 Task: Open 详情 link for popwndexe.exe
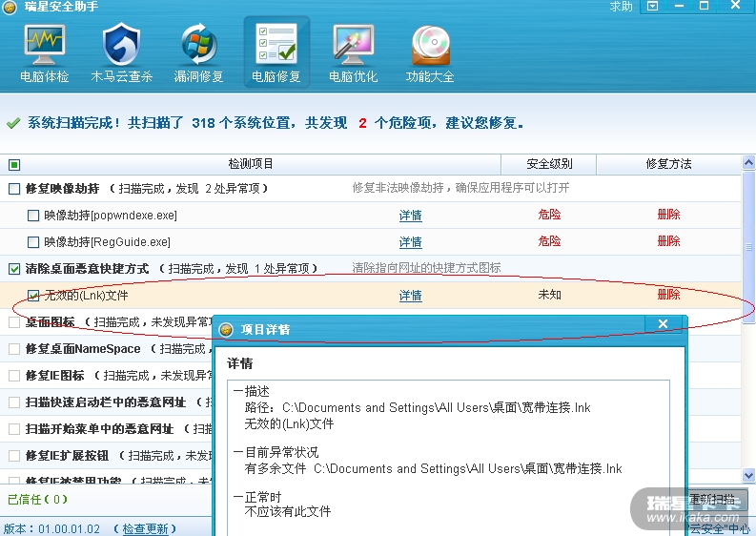click(410, 216)
